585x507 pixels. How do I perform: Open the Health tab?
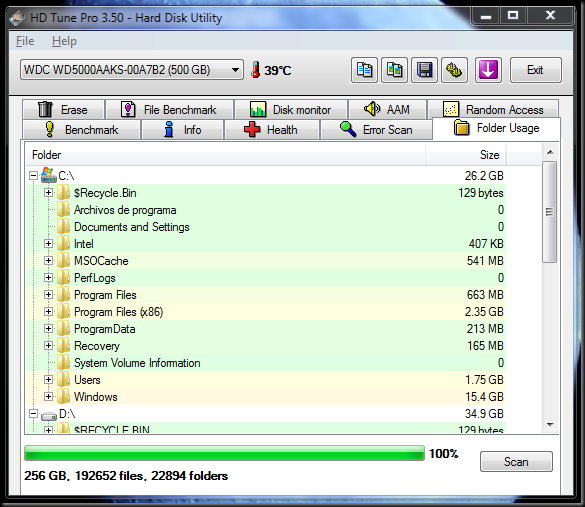272,129
